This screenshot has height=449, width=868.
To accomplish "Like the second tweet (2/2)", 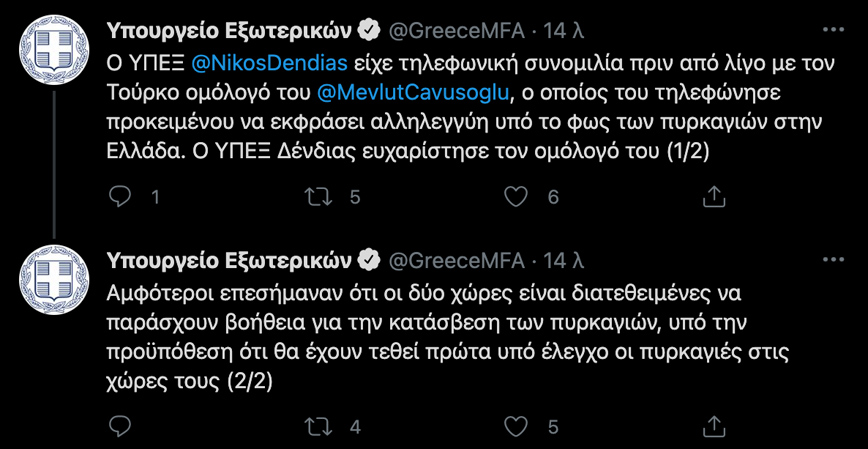I will 515,426.
